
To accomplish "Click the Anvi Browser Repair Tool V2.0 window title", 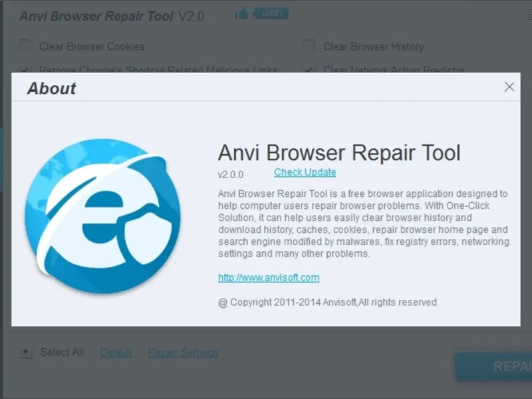I will coord(112,16).
